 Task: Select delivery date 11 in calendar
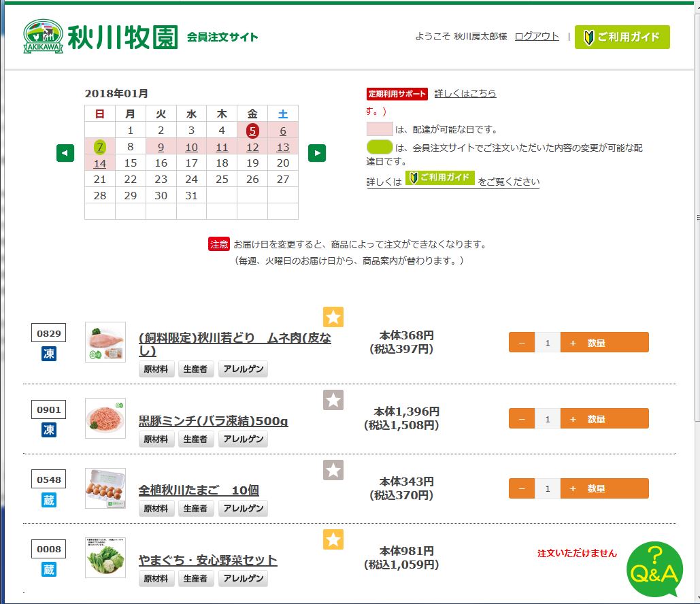click(x=222, y=147)
